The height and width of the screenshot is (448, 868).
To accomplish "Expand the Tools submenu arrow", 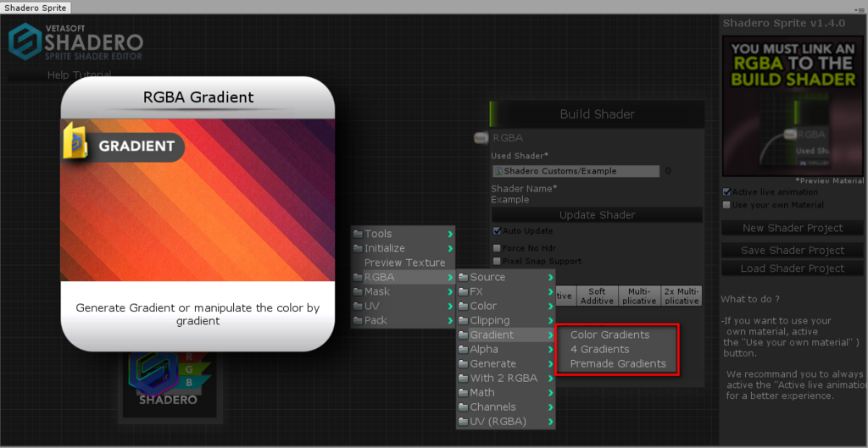I will click(x=450, y=234).
